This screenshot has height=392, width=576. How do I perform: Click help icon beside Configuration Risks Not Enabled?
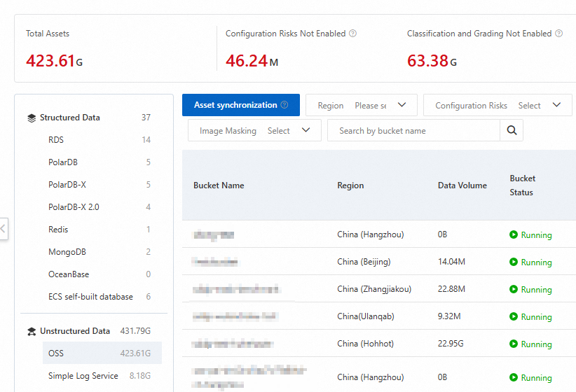(x=352, y=34)
